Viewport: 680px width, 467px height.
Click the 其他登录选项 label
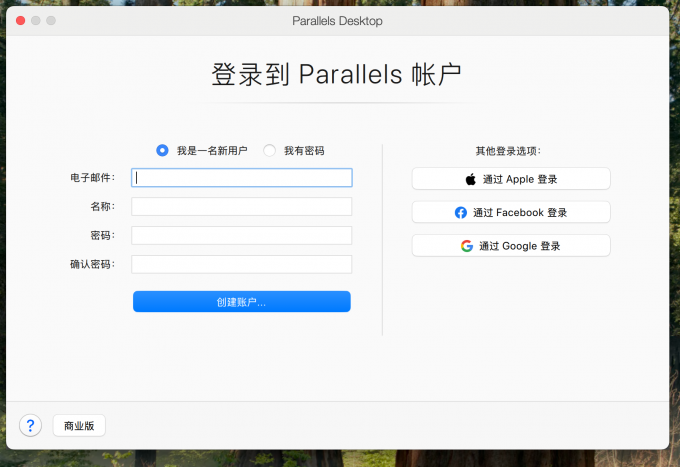[508, 151]
